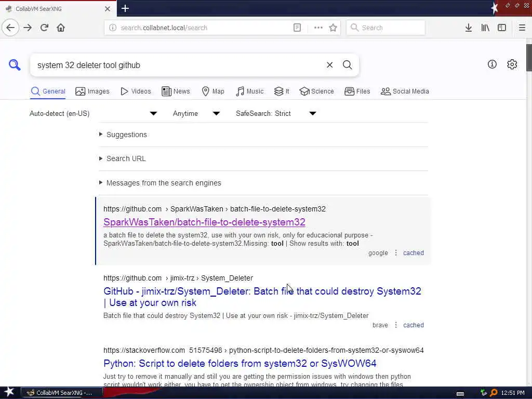Show site information icon in address bar
The image size is (532, 399).
(112, 28)
